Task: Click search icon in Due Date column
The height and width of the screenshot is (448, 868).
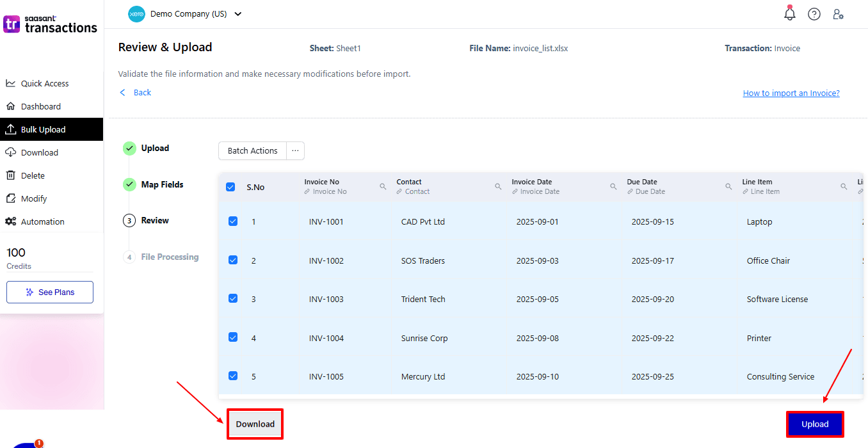Action: (728, 187)
